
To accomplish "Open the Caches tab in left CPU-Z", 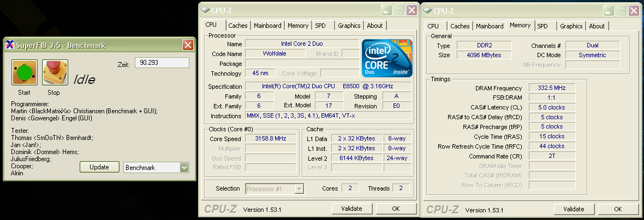I will pos(238,26).
